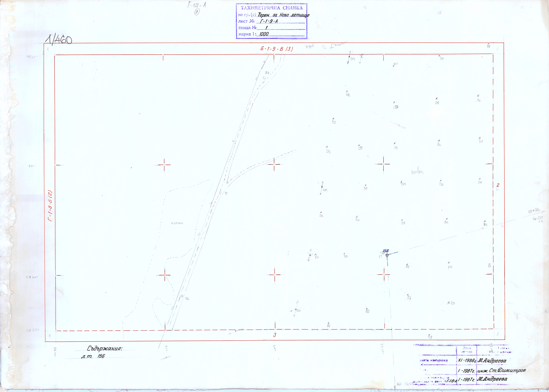Click survey point label '252'
Screen dimensions: 549x392
click(348, 95)
